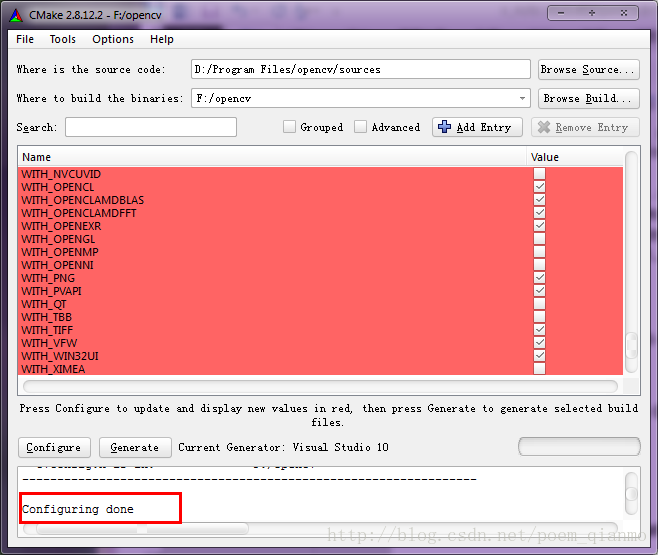
Task: Select the WITH_OPENEXR entry name
Action: tap(61, 226)
